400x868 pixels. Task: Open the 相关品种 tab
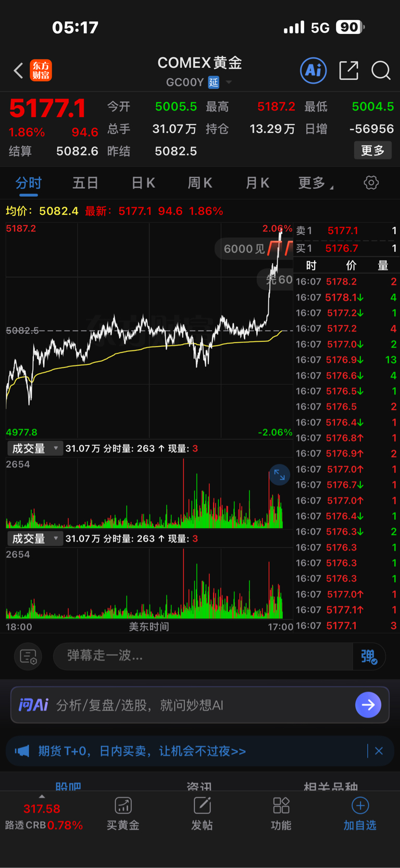[x=331, y=786]
